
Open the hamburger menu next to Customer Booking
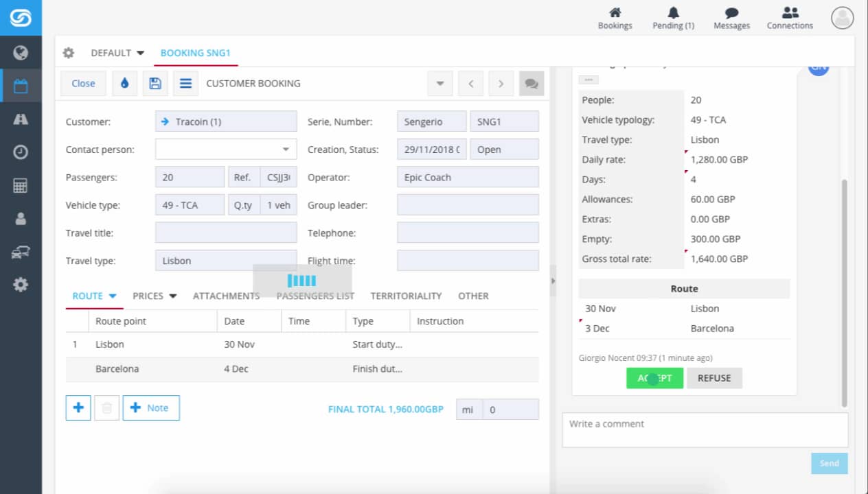(x=185, y=83)
